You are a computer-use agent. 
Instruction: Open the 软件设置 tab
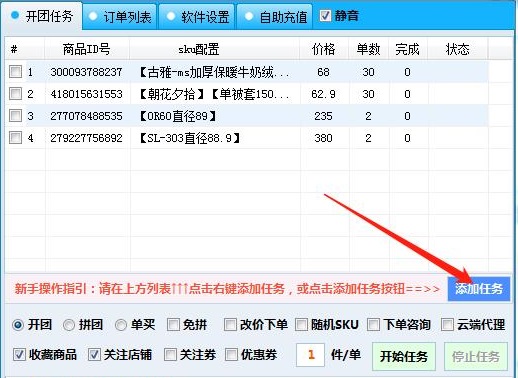pos(198,17)
